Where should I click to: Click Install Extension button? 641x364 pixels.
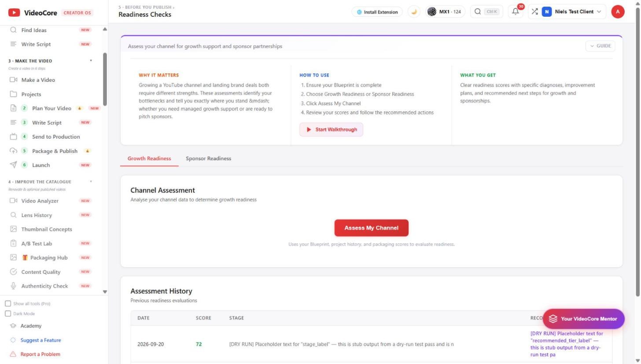coord(377,12)
